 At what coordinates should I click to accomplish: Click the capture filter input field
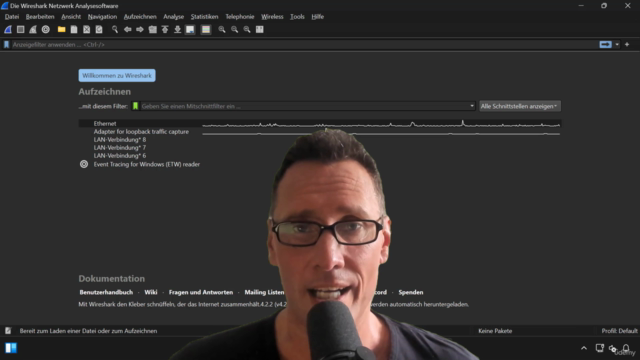(x=304, y=106)
